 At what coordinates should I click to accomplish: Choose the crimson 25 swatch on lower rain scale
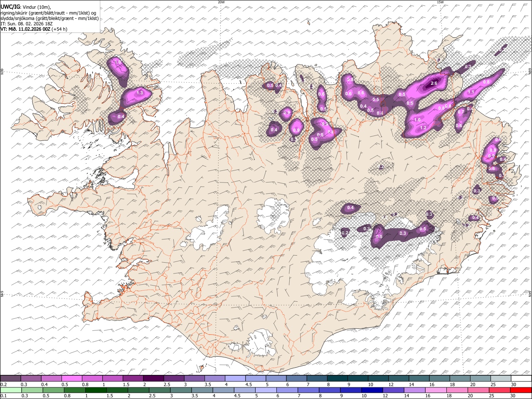[500, 390]
